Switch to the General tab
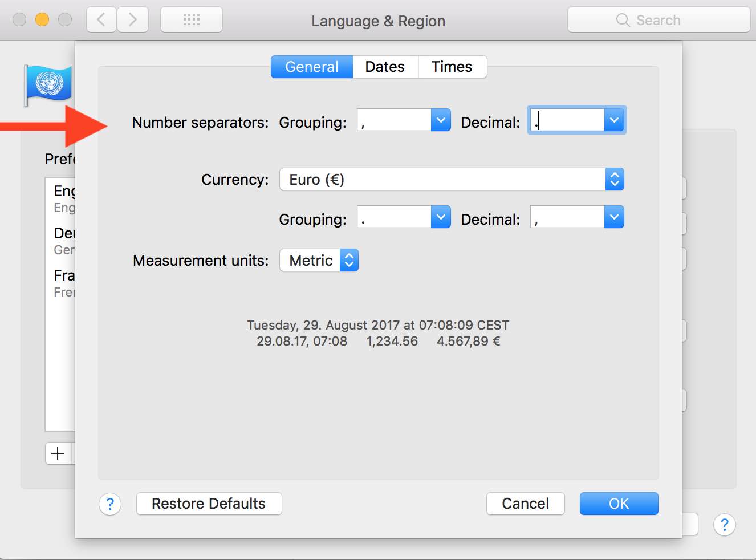Screen dimensions: 756x560 [312, 67]
